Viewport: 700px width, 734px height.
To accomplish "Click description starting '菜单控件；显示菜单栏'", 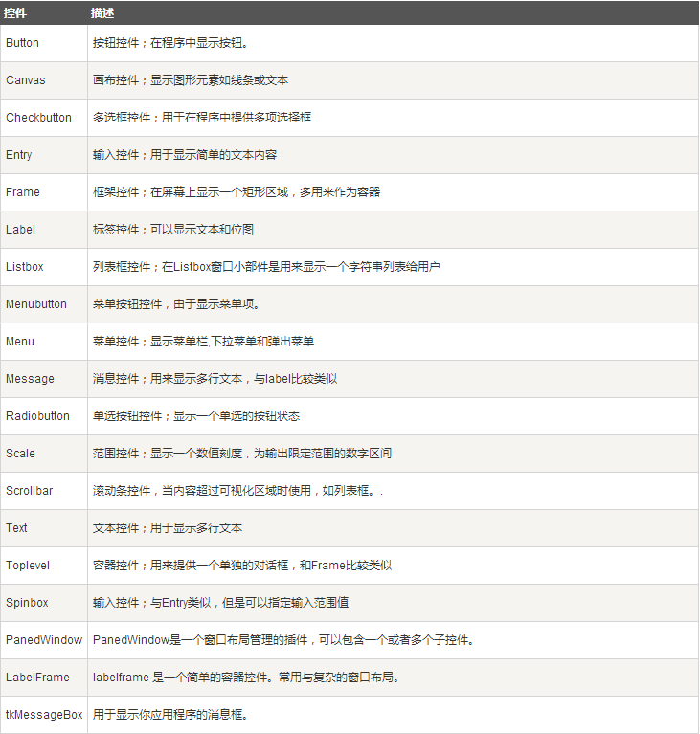I will pyautogui.click(x=203, y=342).
